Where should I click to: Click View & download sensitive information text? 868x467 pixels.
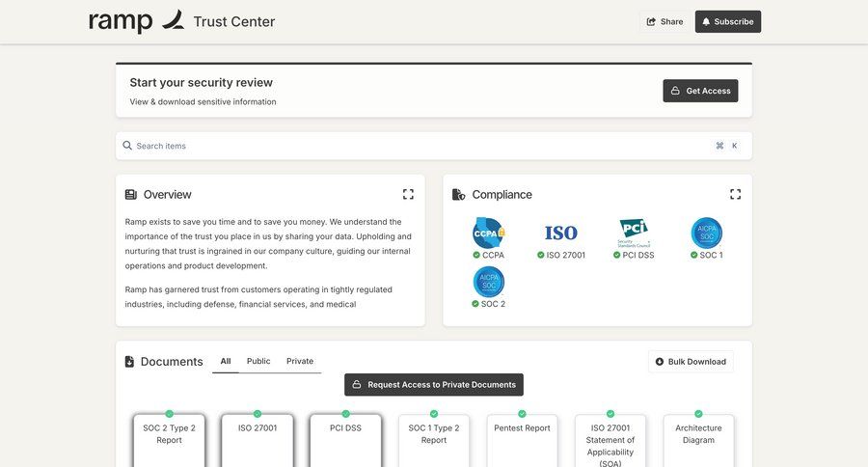pos(203,102)
